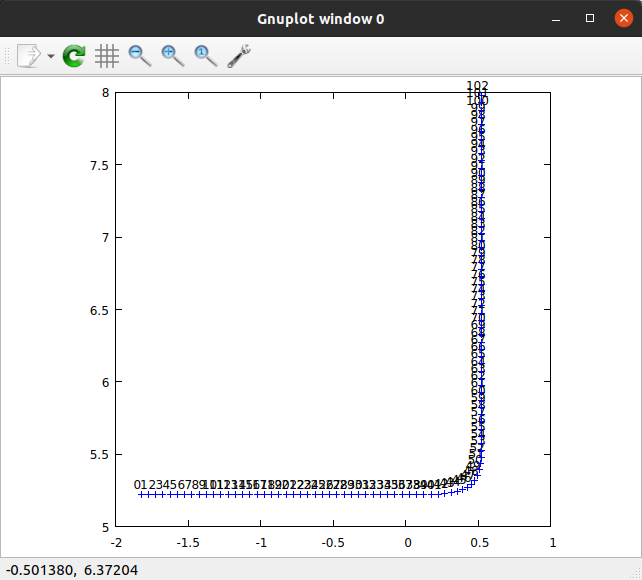Click the green replot refresh icon
The width and height of the screenshot is (642, 580).
[74, 56]
